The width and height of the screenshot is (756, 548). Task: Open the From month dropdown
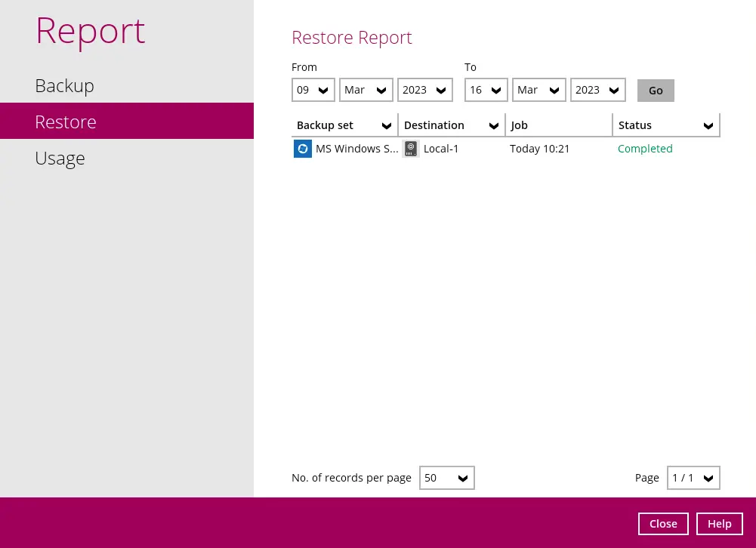tap(366, 90)
